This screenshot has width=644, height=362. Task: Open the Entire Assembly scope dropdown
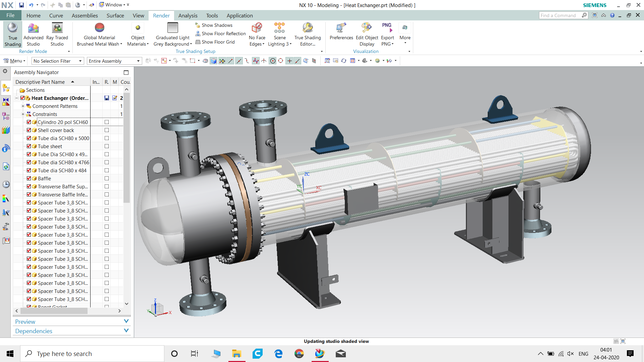point(114,61)
